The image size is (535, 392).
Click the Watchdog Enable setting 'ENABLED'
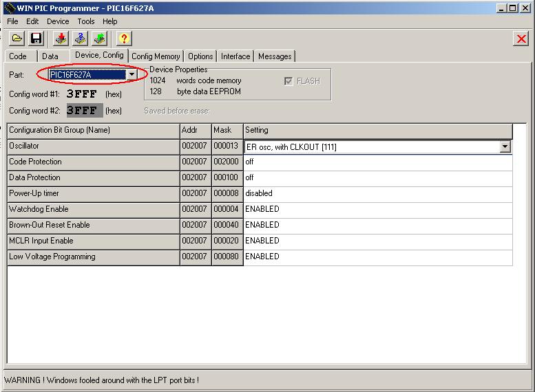pyautogui.click(x=378, y=210)
